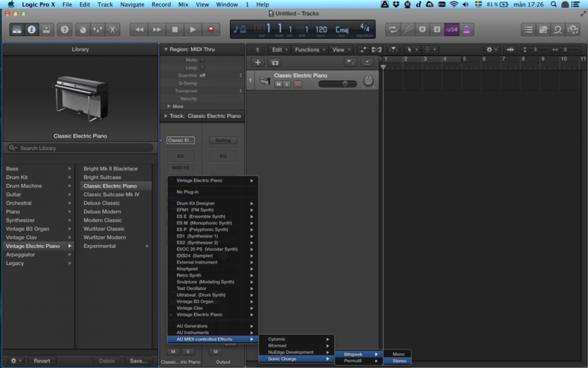Toggle the Solo button in control bar
The width and height of the screenshot is (588, 368).
pos(437,29)
